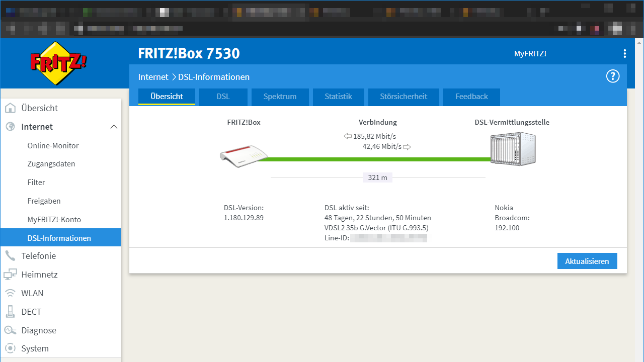Open the Störsicherheit tab
The image size is (644, 362).
(404, 97)
